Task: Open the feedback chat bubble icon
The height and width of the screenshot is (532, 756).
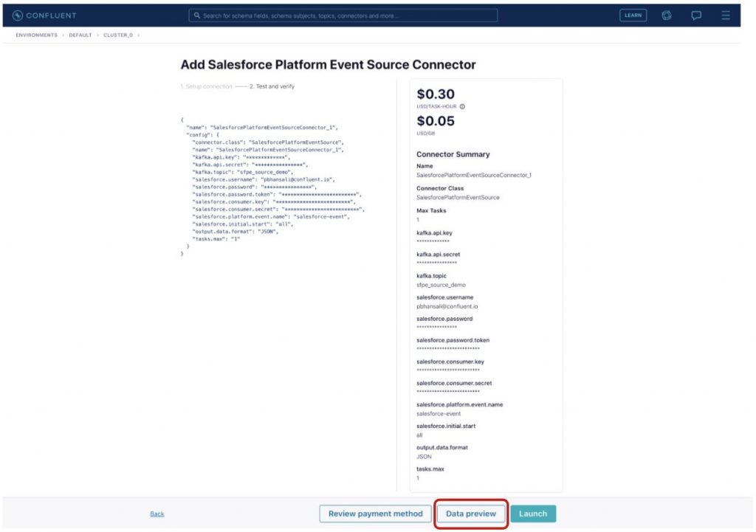Action: (696, 15)
